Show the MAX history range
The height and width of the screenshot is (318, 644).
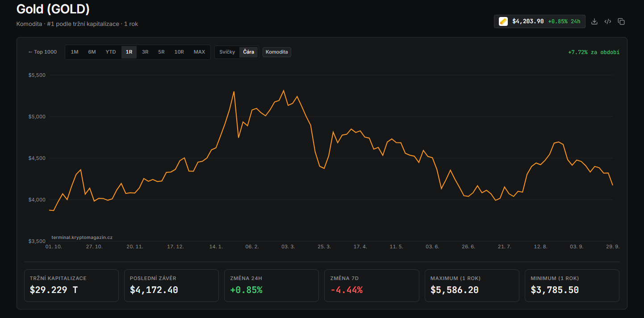[x=199, y=52]
